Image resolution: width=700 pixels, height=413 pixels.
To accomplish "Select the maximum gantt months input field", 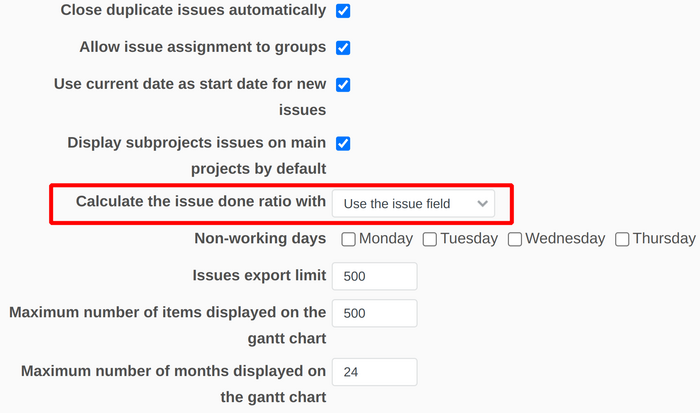I will click(x=374, y=372).
